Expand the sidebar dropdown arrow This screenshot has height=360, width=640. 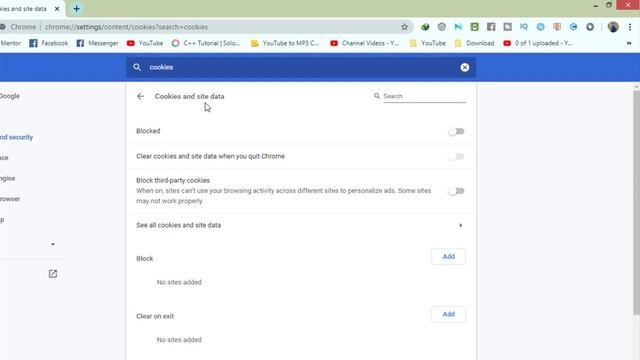[53, 244]
